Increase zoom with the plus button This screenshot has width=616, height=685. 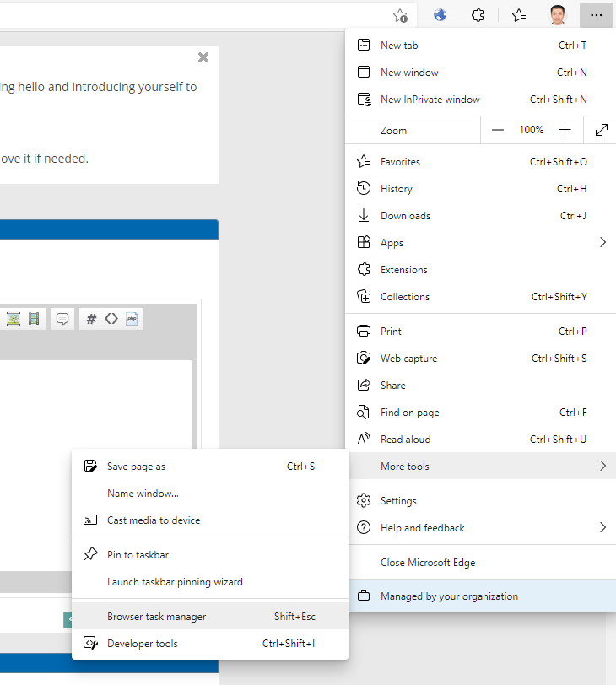coord(565,130)
